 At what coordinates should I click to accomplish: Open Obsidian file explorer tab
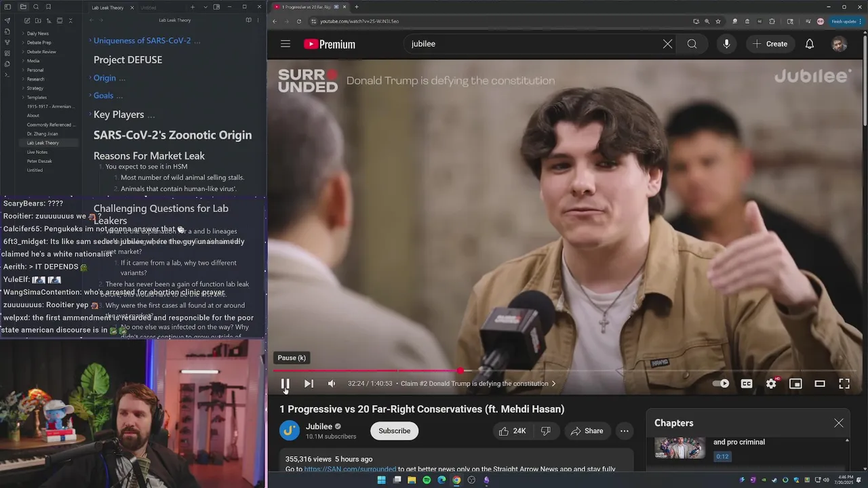pyautogui.click(x=23, y=7)
